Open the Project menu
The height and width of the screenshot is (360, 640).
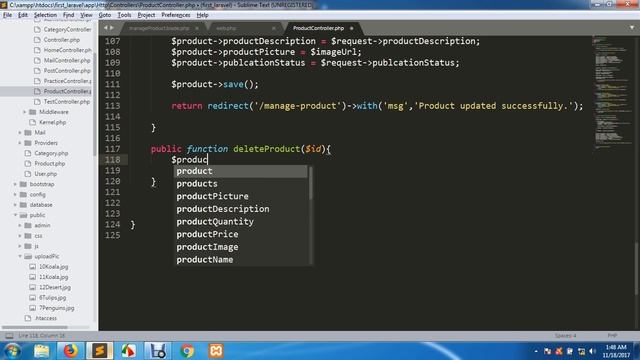(x=146, y=15)
